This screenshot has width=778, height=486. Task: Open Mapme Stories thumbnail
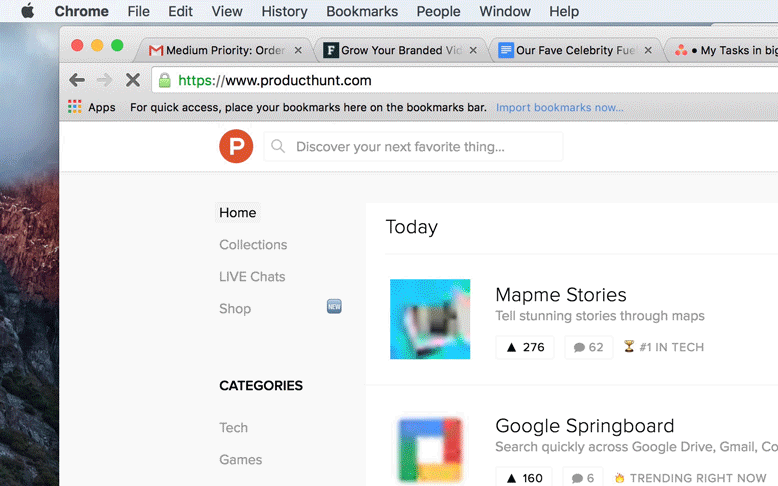[430, 319]
